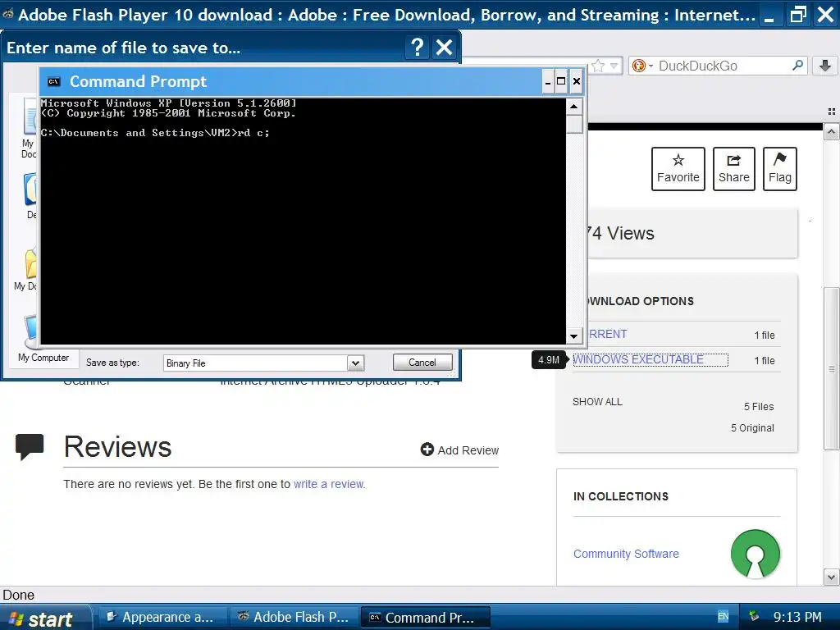
Task: Cancel the save file dialog
Action: (x=422, y=362)
